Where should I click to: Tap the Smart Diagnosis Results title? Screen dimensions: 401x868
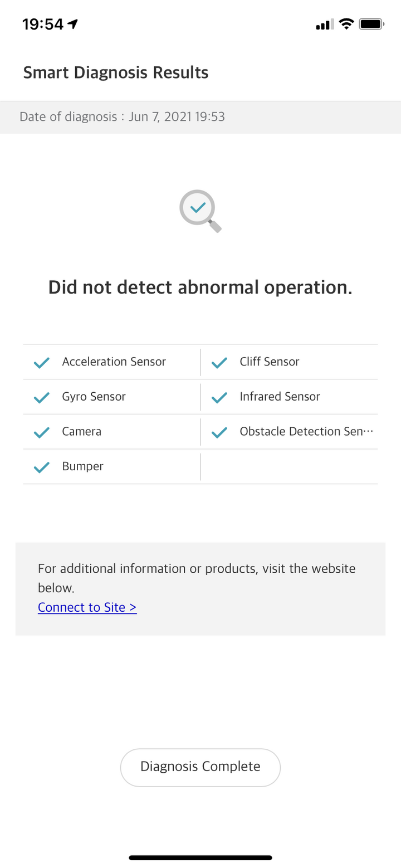tap(115, 72)
